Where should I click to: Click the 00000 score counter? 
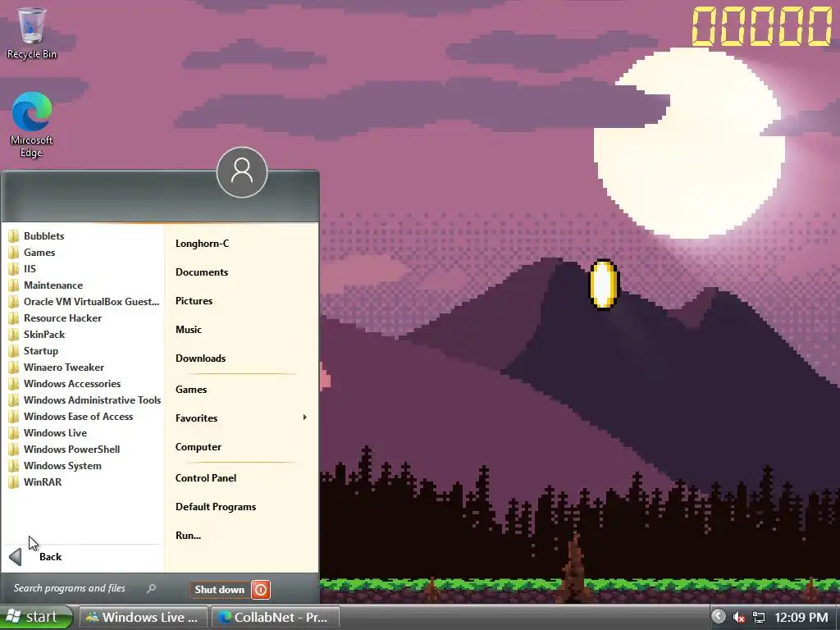click(762, 25)
